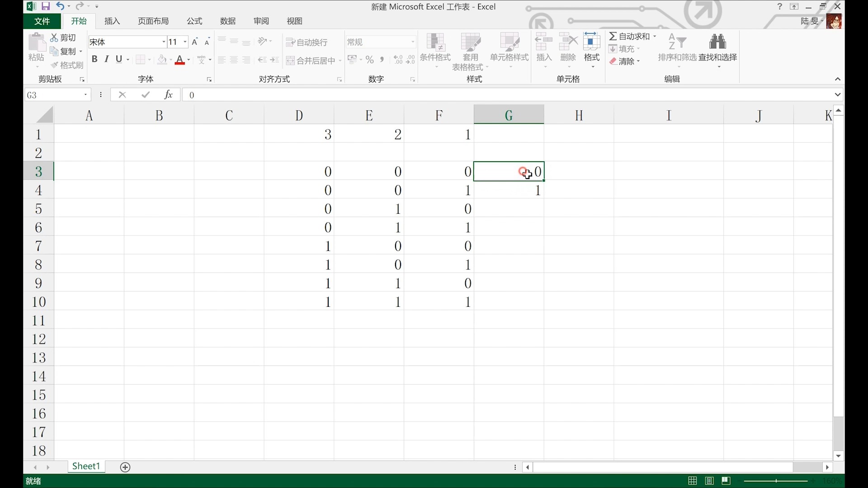Click the Format Painter brush icon
This screenshot has width=868, height=488.
(55, 66)
